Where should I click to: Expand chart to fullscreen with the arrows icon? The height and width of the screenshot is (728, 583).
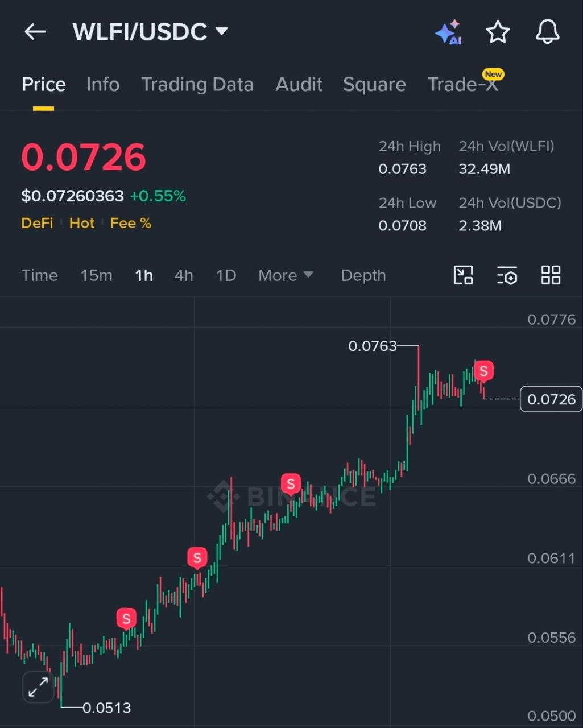(38, 687)
